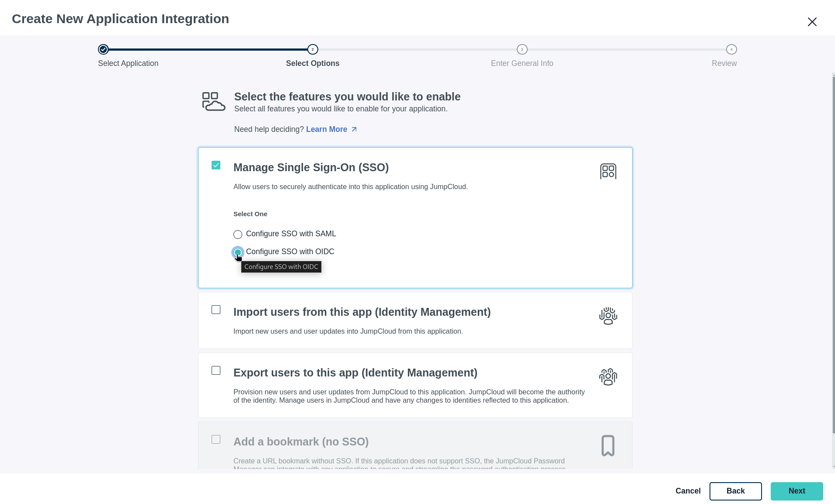The height and width of the screenshot is (504, 835).
Task: Click the Import users people icon
Action: (x=608, y=316)
